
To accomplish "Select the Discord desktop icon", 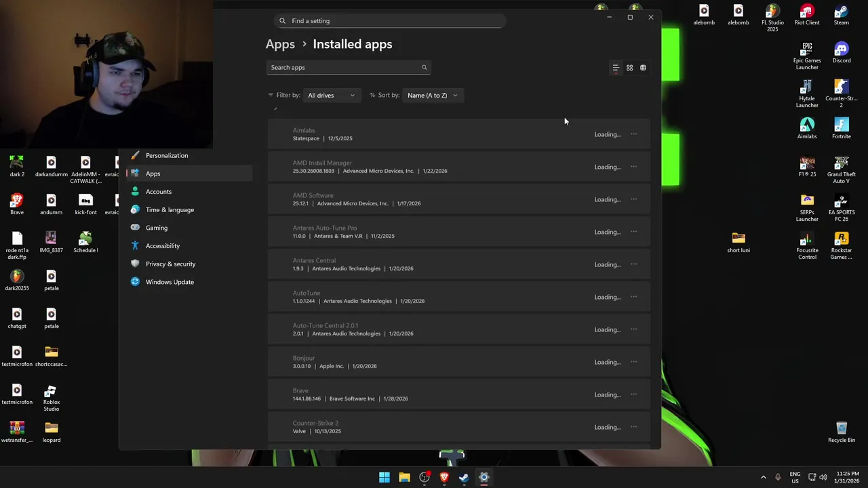I will pos(842,53).
